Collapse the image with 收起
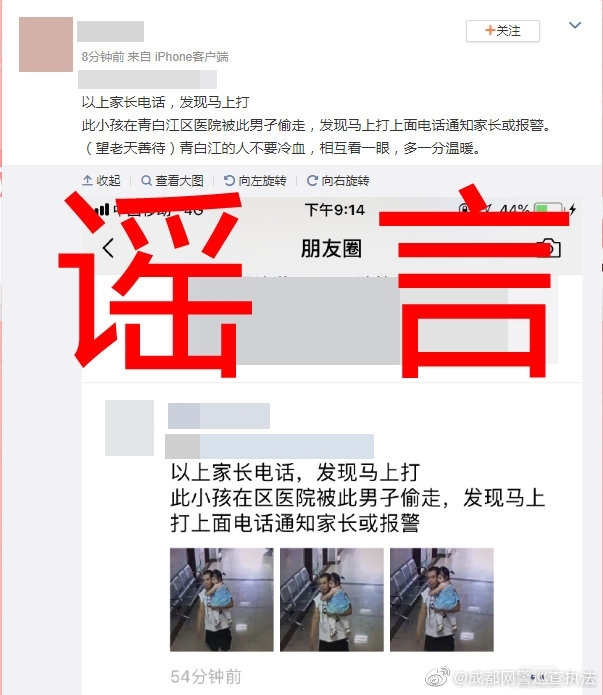 coord(102,180)
